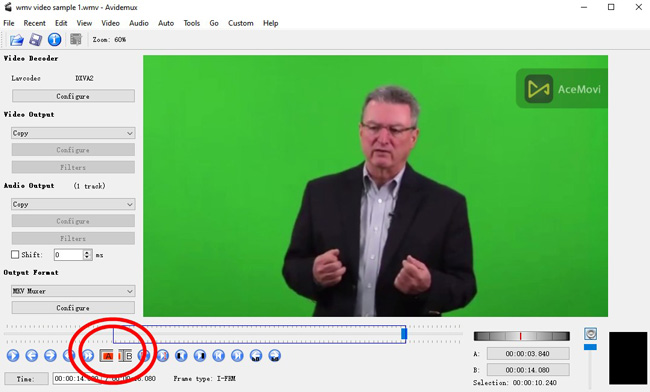The width and height of the screenshot is (650, 392).
Task: Step forward one frame with right arrow
Action: point(50,356)
